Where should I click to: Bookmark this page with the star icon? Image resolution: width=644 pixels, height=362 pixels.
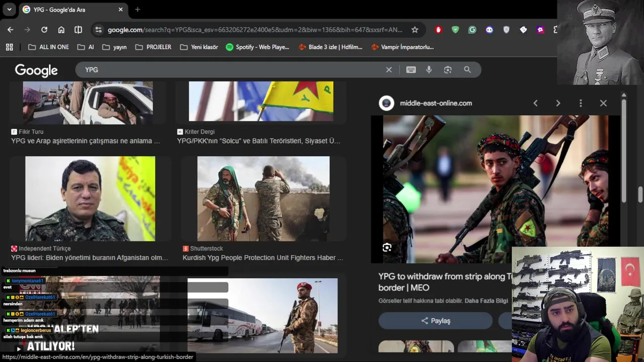click(x=415, y=30)
